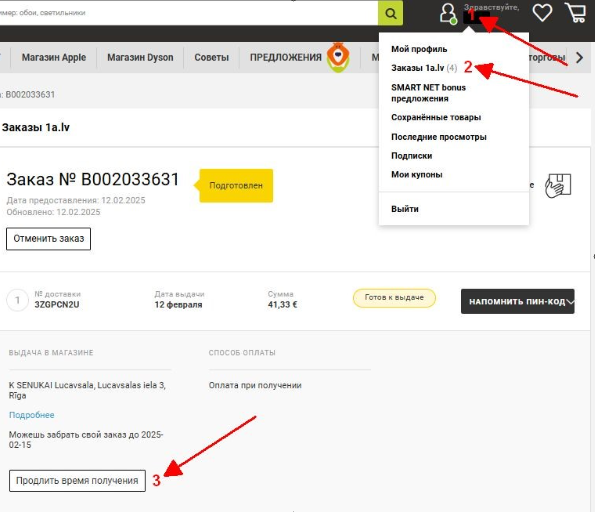
Task: Click the delivery number 1 circle
Action: click(x=17, y=300)
